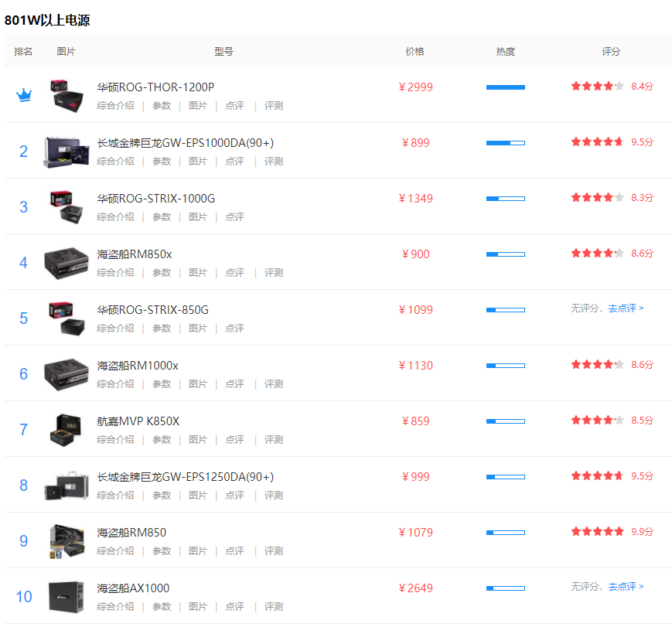This screenshot has height=627, width=672.
Task: Open the 海盗船AX1000 product thumbnail
Action: click(67, 597)
